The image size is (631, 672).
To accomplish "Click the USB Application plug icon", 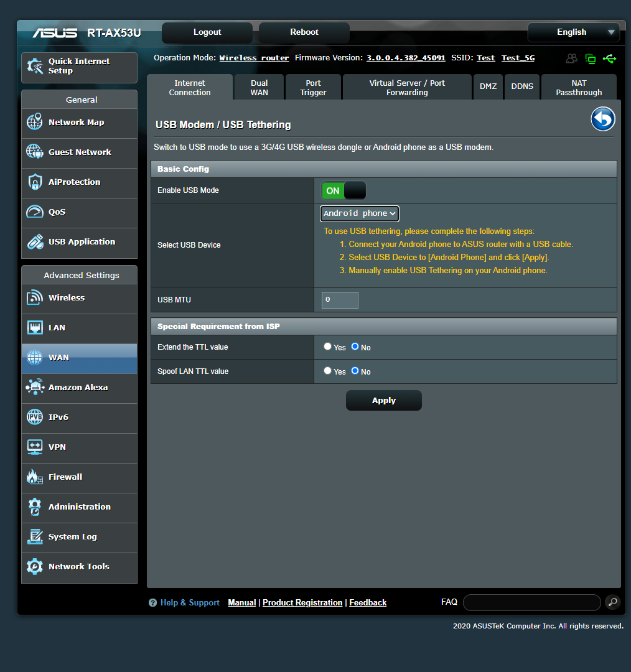I will (x=35, y=241).
